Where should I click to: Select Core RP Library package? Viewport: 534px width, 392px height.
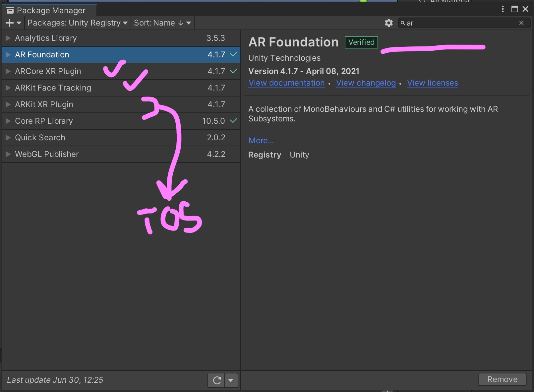point(121,121)
